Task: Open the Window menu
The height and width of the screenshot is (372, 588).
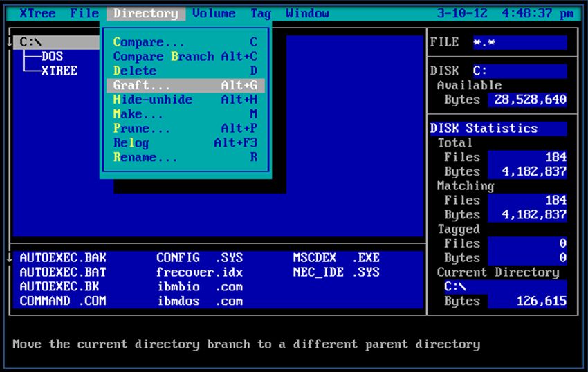Action: coord(307,14)
